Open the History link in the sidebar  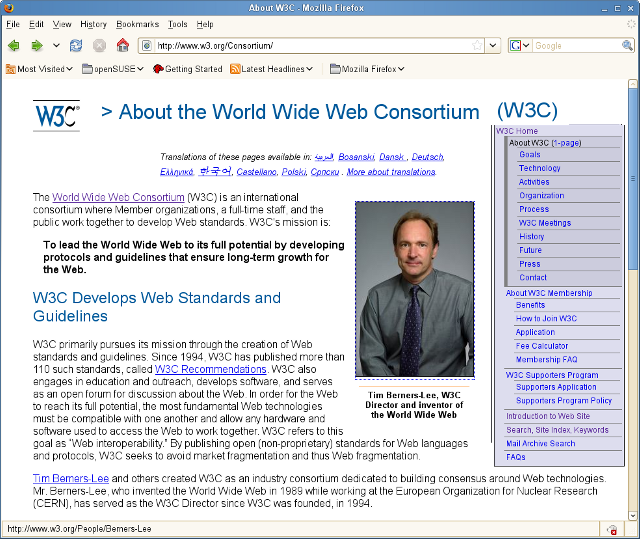point(531,237)
